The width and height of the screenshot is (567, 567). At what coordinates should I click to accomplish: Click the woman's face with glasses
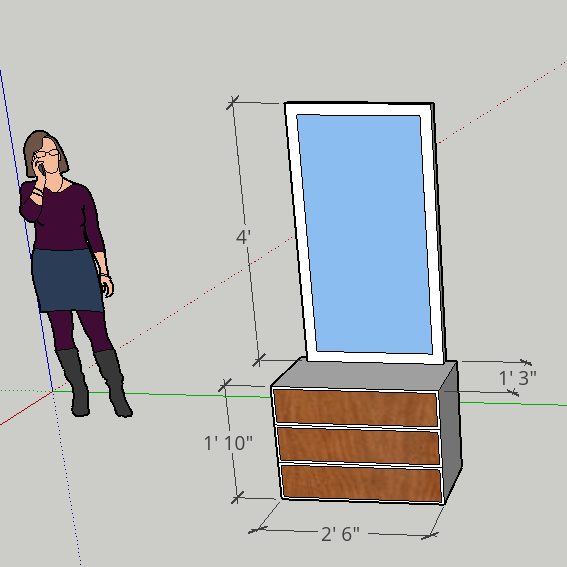tap(50, 157)
